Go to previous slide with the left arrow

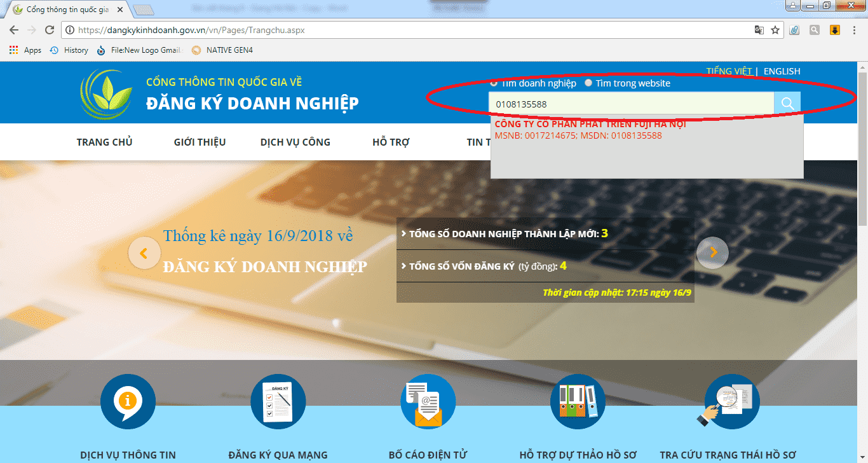(x=144, y=253)
